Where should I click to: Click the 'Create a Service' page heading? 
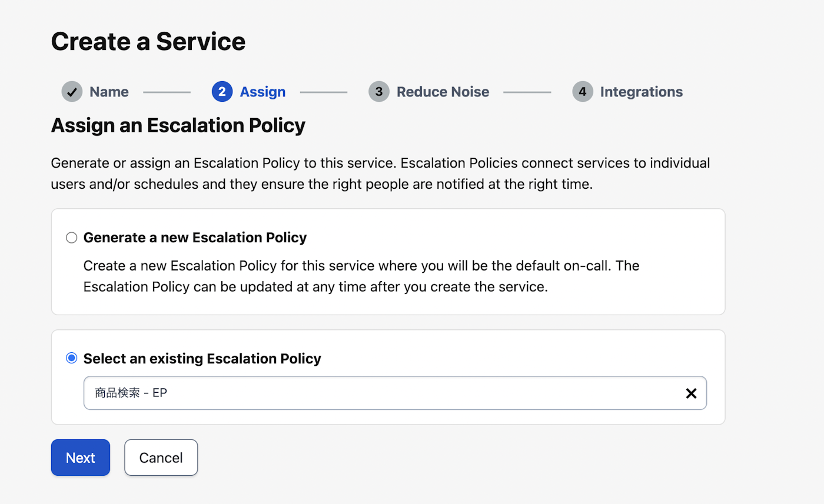(x=148, y=42)
